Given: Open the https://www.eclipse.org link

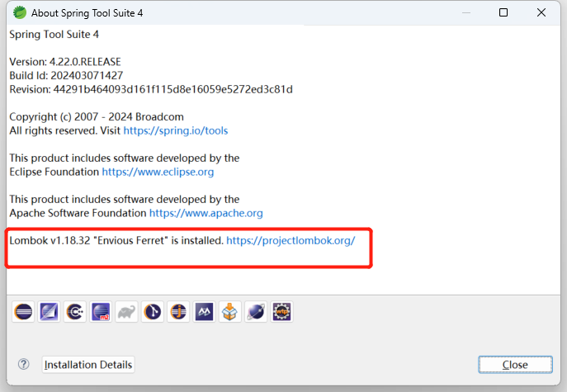Looking at the screenshot, I should pyautogui.click(x=158, y=172).
